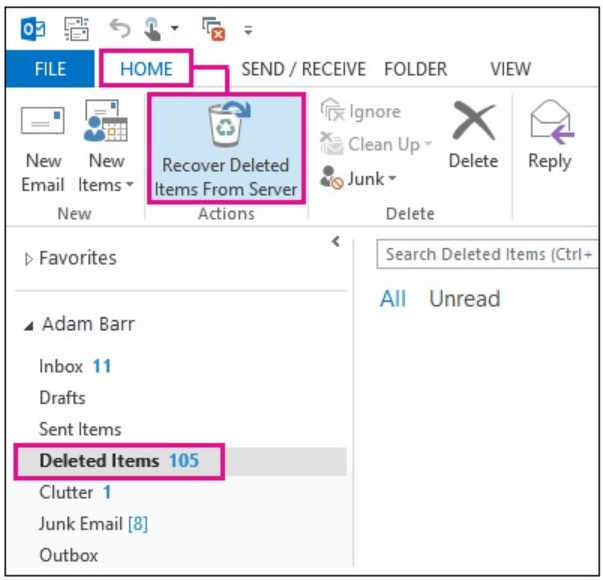The image size is (603, 580).
Task: Collapse the Adam Barr mailbox
Action: pos(28,326)
